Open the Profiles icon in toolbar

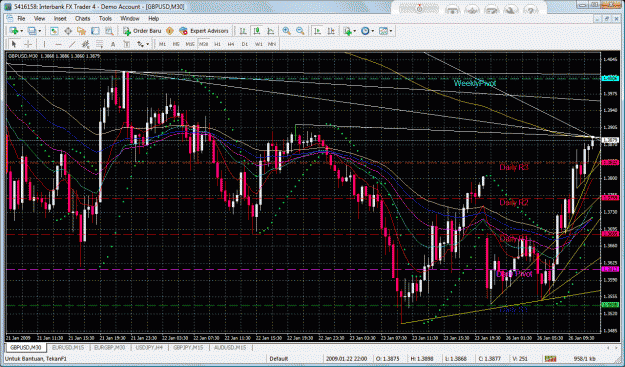pos(31,31)
